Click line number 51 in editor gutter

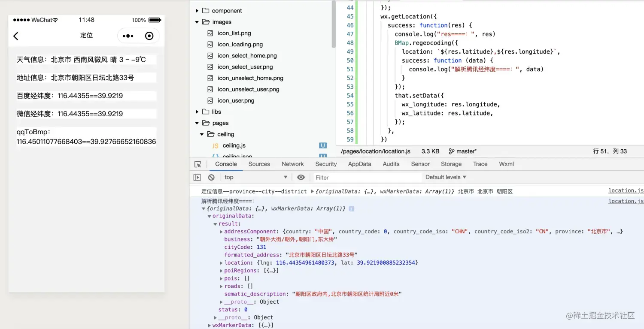[350, 69]
